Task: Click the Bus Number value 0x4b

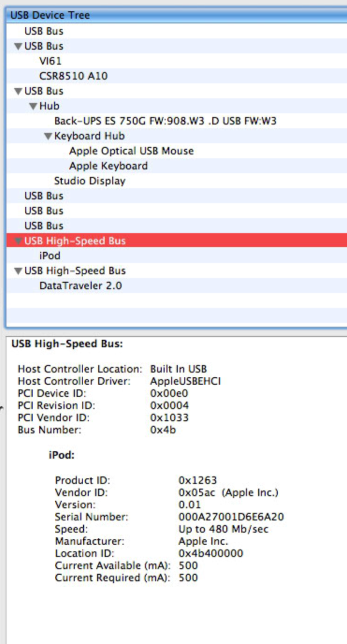Action: click(163, 430)
